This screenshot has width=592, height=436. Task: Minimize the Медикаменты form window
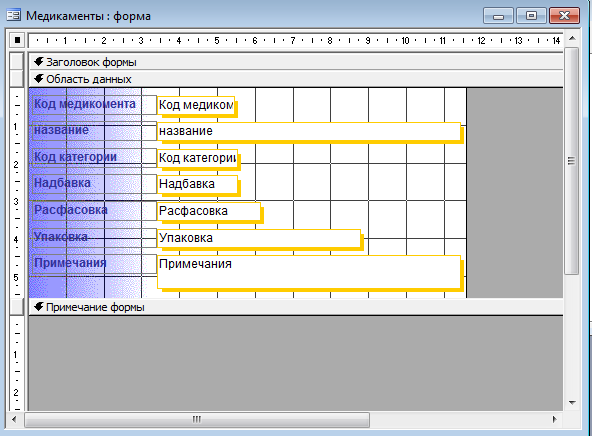[499, 16]
